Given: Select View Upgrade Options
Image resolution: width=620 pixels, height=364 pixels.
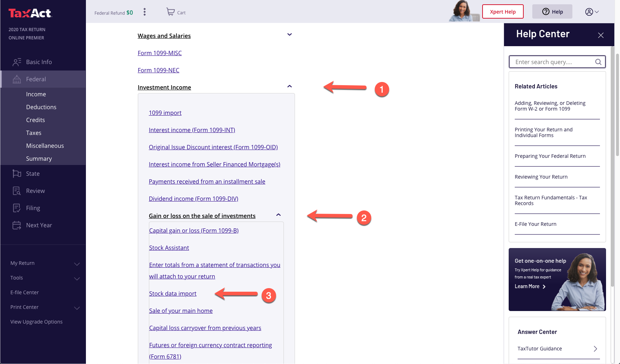Looking at the screenshot, I should (x=37, y=322).
